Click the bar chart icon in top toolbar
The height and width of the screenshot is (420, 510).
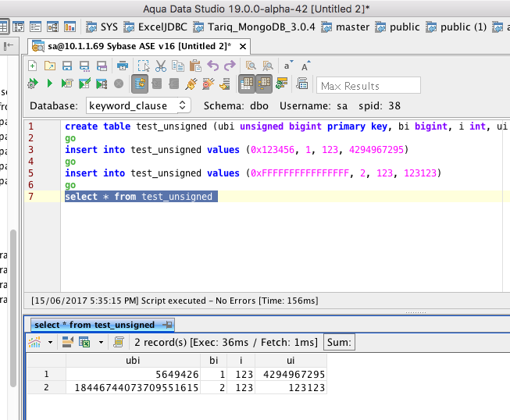point(70,27)
